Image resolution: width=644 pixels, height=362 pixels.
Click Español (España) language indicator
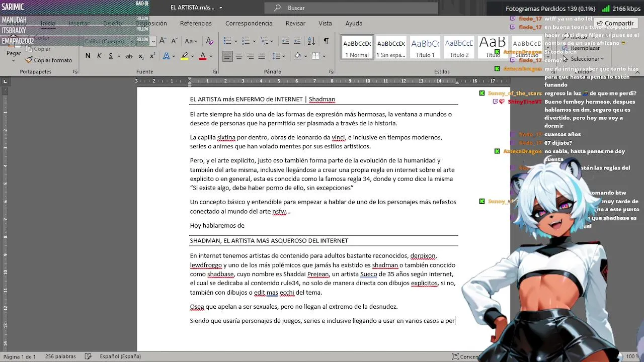point(120,356)
